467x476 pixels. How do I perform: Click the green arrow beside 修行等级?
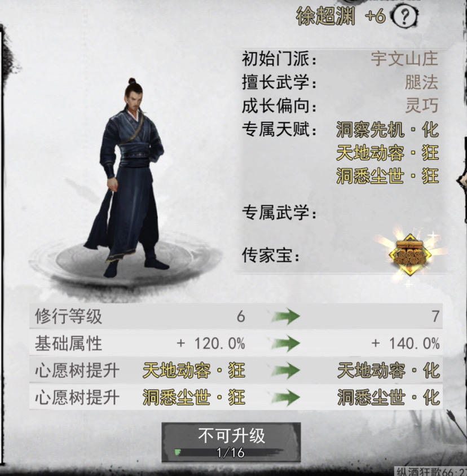pos(285,316)
